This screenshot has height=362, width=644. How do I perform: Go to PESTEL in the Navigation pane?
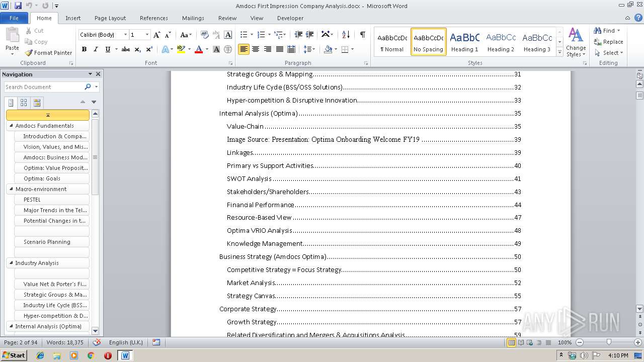pos(52,200)
